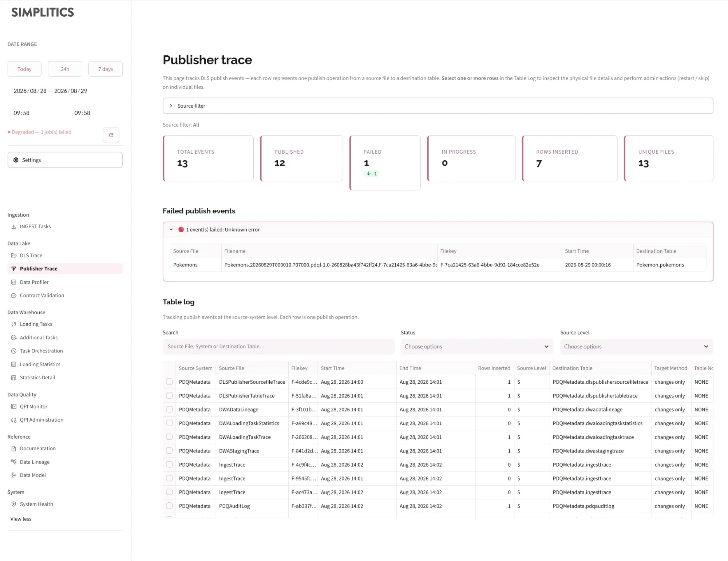Click the System Health shield icon
Image resolution: width=728 pixels, height=561 pixels.
coord(13,504)
